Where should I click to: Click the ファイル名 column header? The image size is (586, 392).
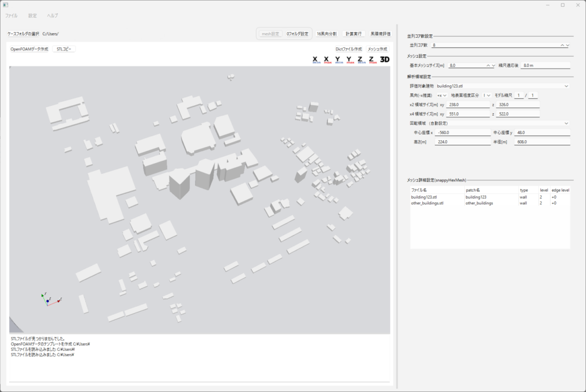[437, 190]
